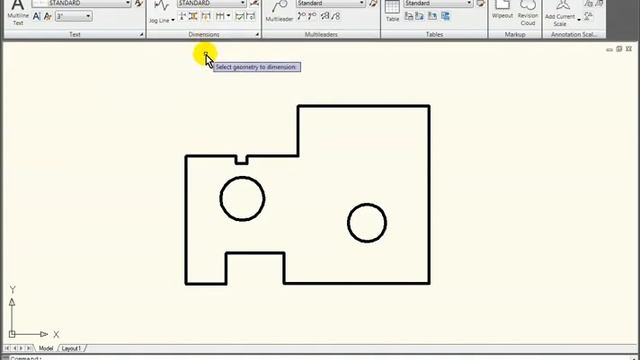The image size is (640, 360).
Task: Click the dimension style manager icon
Action: pyautogui.click(x=254, y=3)
